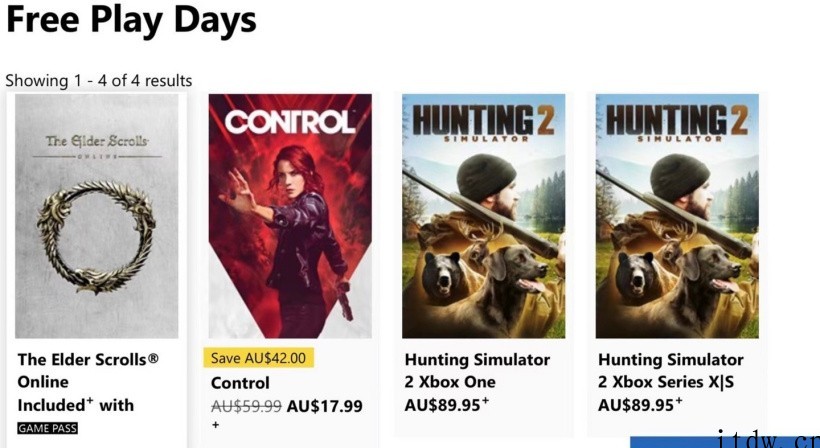Click the Control game title
820x448 pixels.
click(x=240, y=383)
